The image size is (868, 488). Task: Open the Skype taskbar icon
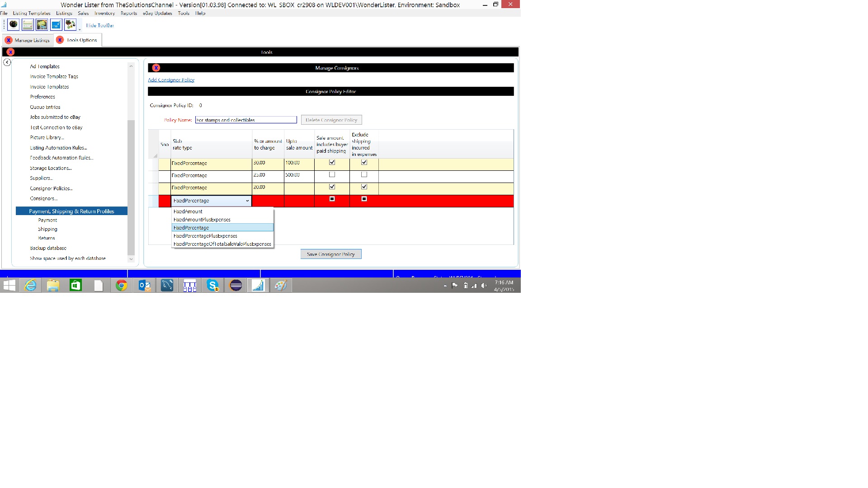click(x=212, y=285)
